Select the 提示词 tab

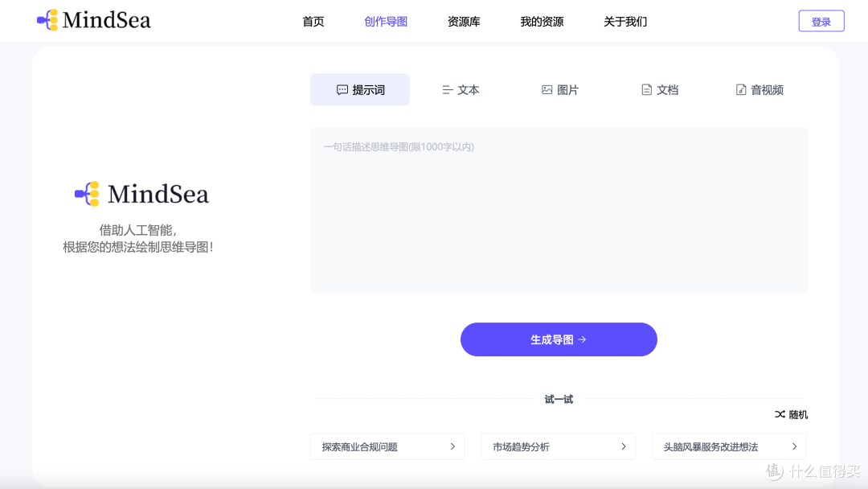point(360,90)
